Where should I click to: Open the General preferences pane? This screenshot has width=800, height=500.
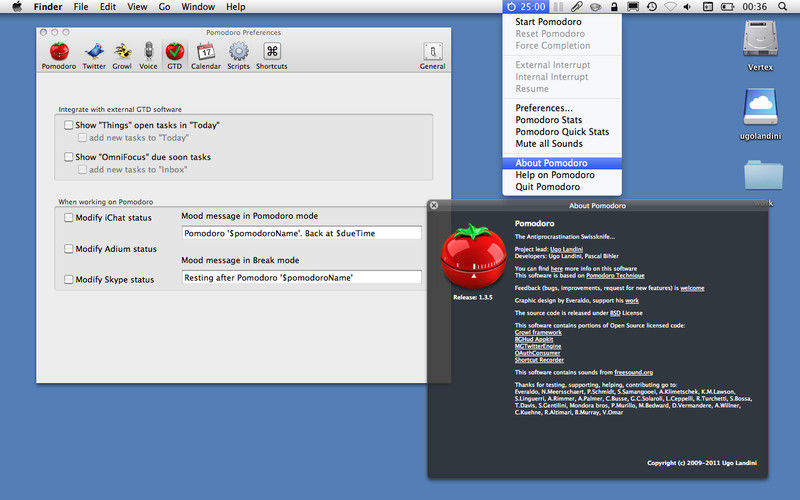point(433,56)
